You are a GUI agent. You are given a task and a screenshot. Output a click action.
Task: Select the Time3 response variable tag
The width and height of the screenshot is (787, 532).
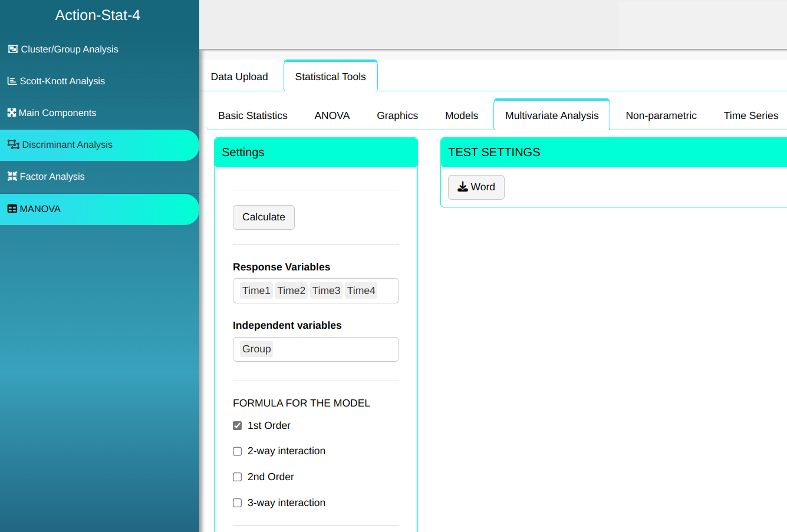pyautogui.click(x=326, y=290)
